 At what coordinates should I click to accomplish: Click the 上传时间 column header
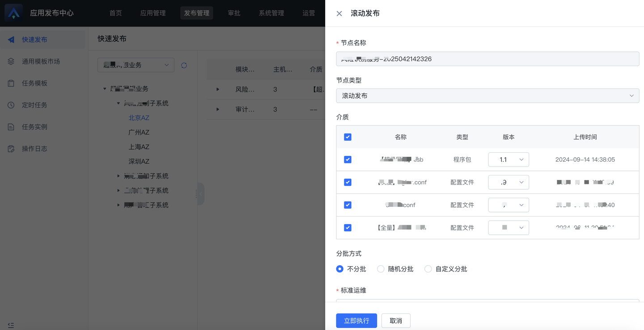coord(585,137)
